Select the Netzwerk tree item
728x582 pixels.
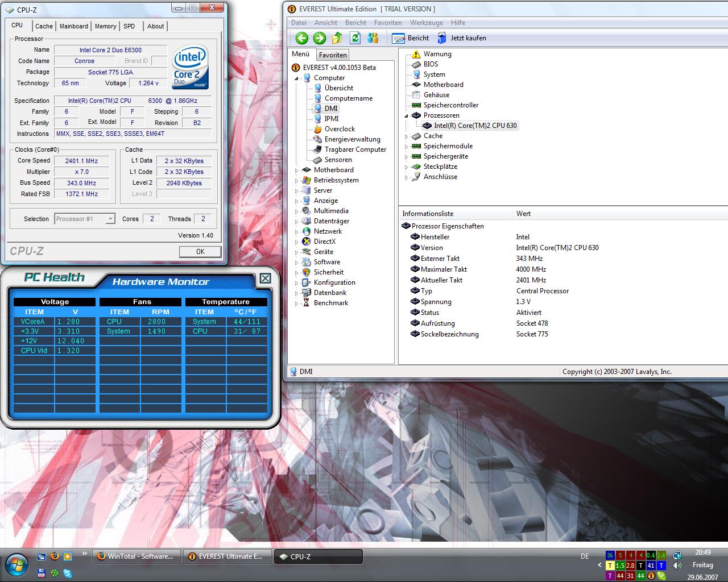[x=328, y=231]
